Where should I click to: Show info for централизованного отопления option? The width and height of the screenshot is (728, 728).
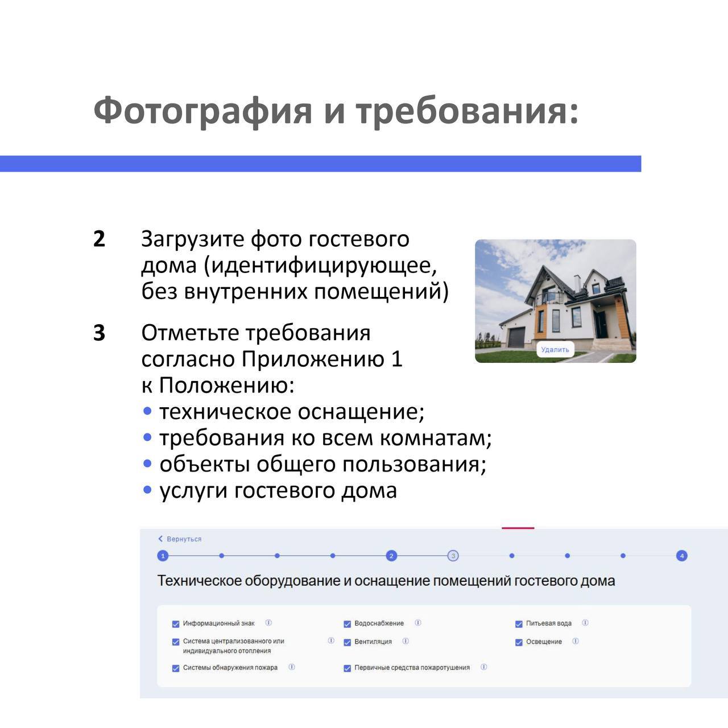point(331,640)
